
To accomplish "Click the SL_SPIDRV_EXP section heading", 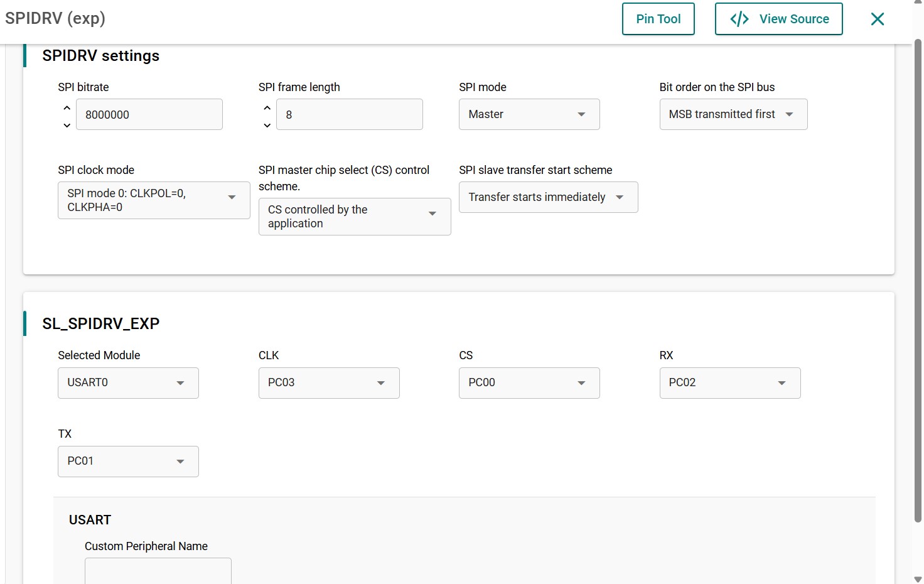I will click(101, 323).
